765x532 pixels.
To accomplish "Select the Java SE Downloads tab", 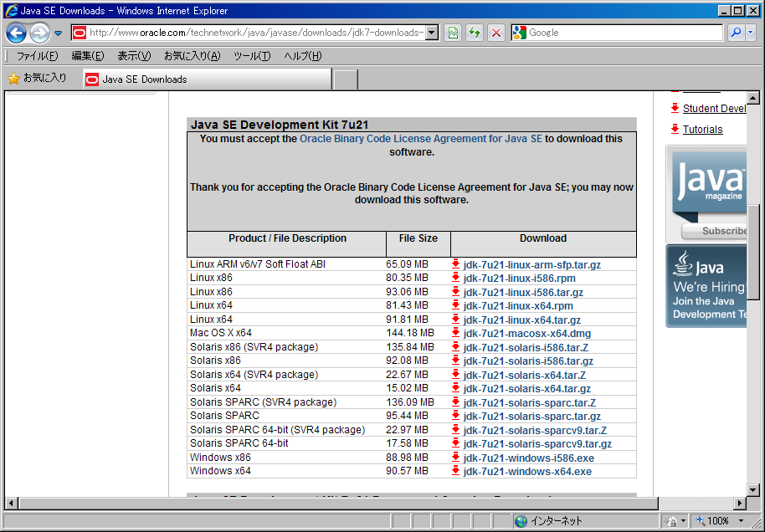I will [208, 79].
